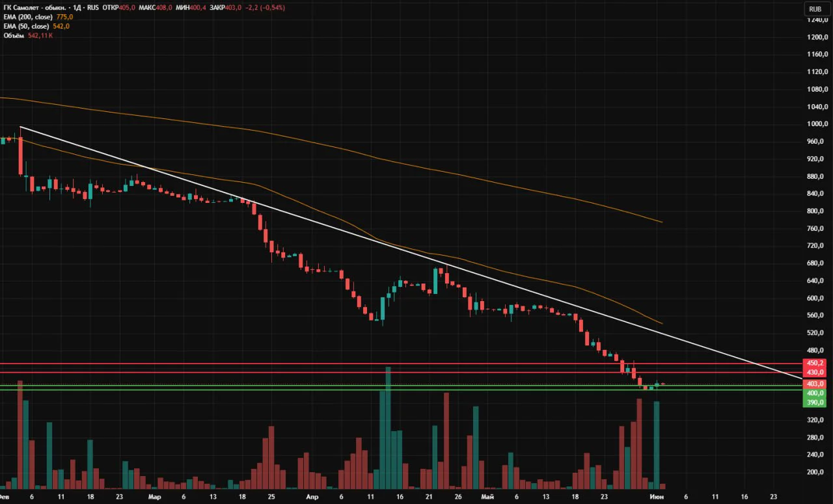This screenshot has height=504, width=833.
Task: Click the 600,0 value on price scale
Action: coord(817,298)
